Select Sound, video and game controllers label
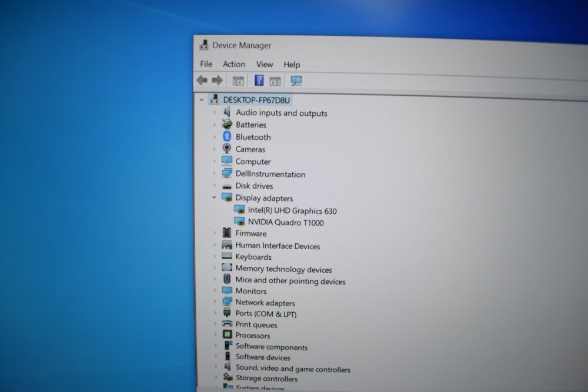This screenshot has height=392, width=588. (x=293, y=368)
